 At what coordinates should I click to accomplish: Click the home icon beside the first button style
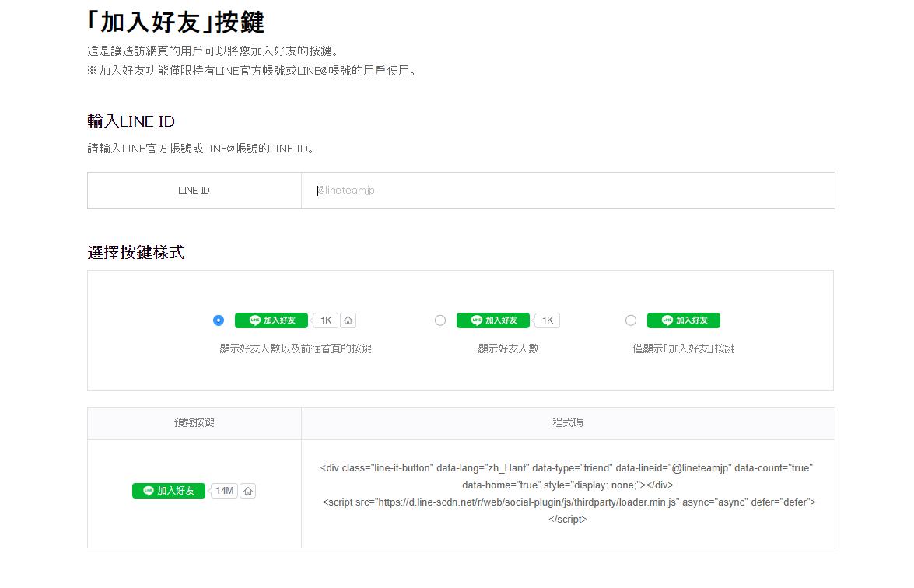347,320
